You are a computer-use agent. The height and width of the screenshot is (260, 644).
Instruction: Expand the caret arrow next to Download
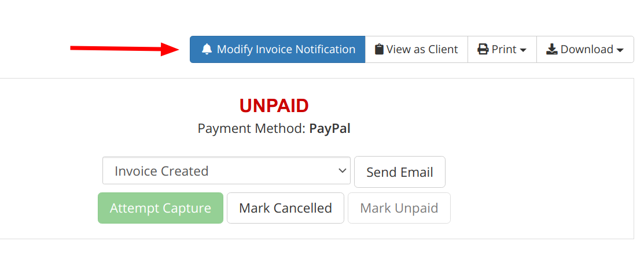pyautogui.click(x=620, y=50)
